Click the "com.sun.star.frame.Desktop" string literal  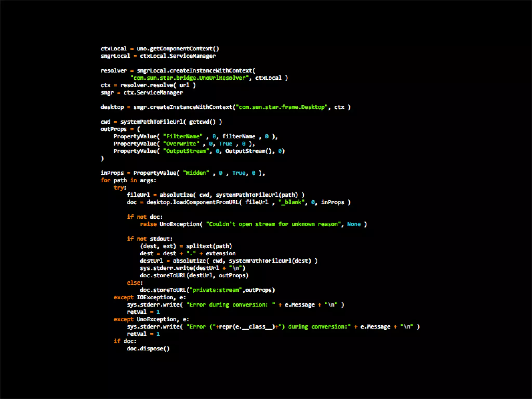(282, 107)
